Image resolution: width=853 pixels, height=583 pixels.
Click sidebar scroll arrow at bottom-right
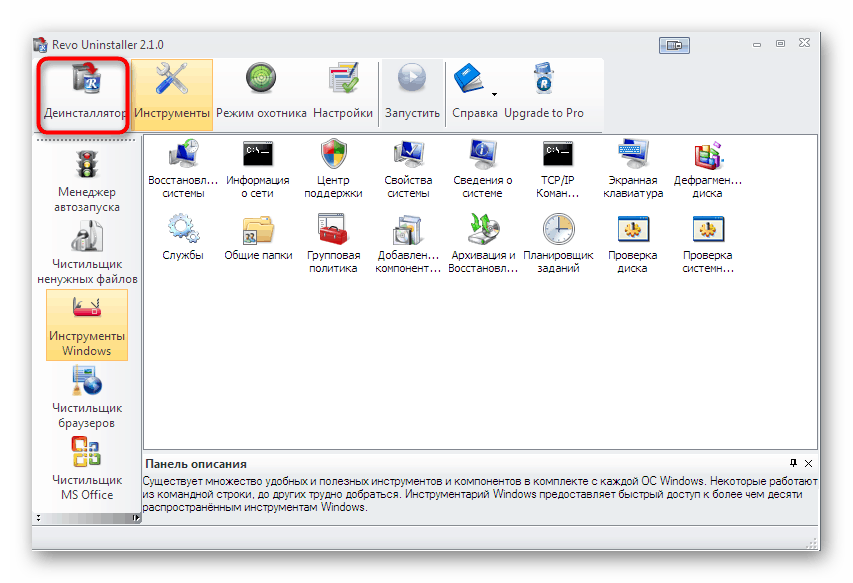(135, 518)
